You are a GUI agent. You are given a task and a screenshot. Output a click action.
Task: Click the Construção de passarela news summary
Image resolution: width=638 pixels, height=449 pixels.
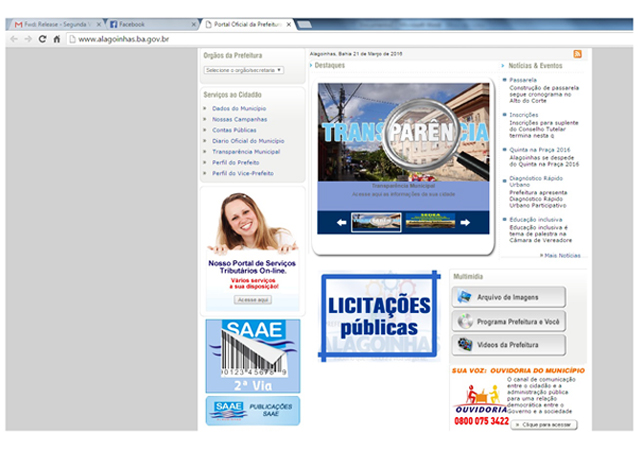[544, 94]
